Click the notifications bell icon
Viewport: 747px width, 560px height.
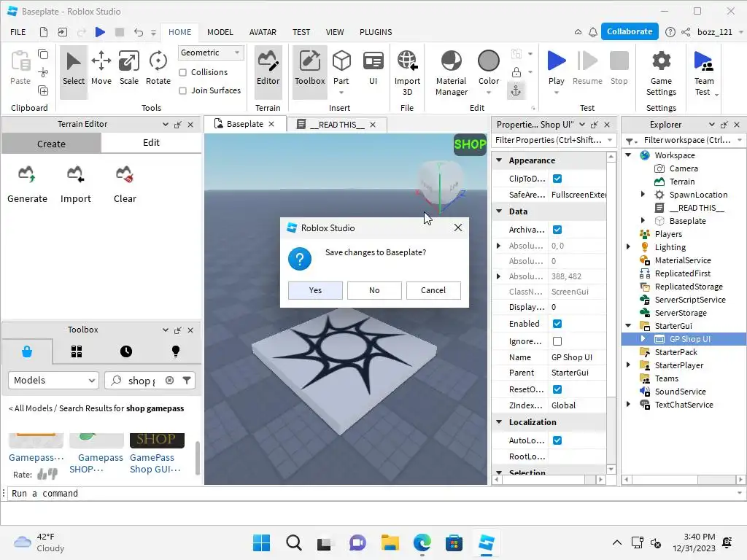click(x=593, y=32)
